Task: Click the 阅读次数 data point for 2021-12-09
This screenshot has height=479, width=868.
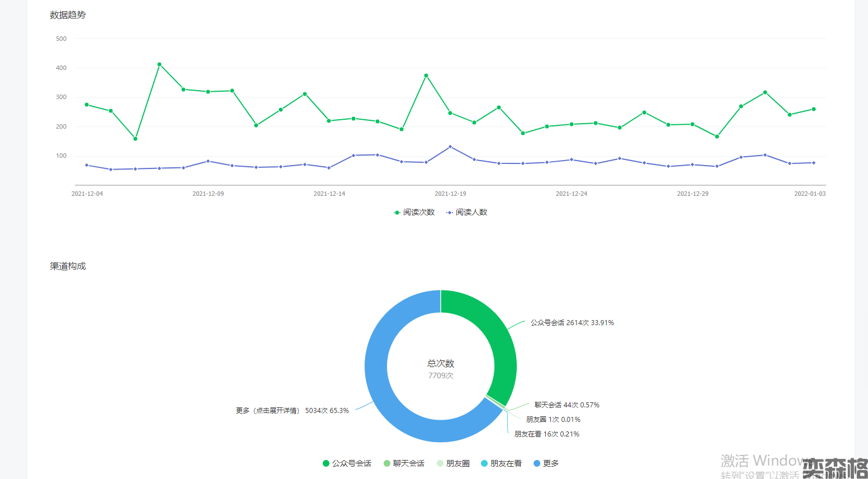Action: 208,92
